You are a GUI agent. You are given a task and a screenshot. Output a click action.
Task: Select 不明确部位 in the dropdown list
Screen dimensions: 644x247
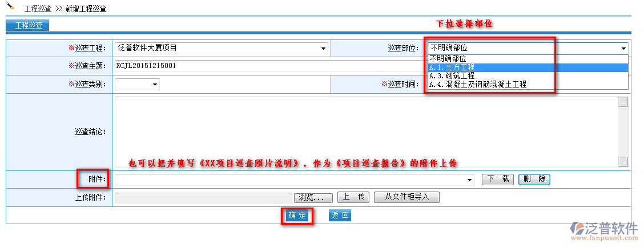point(528,59)
